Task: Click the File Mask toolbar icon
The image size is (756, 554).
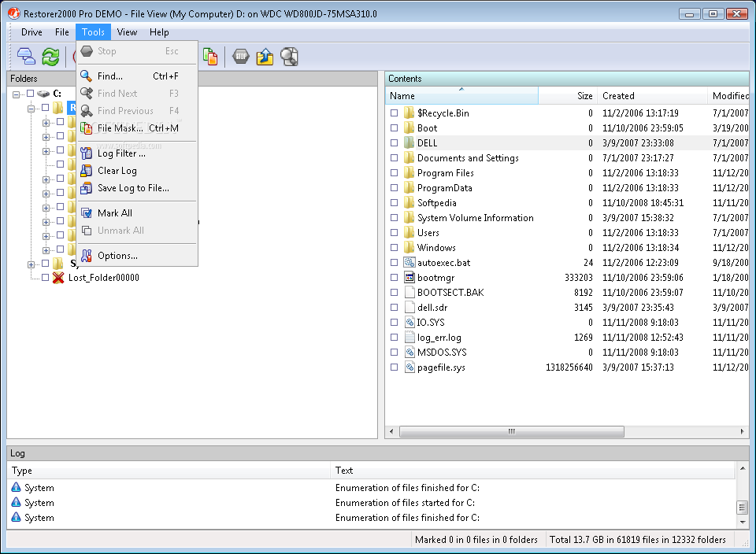Action: (x=210, y=57)
